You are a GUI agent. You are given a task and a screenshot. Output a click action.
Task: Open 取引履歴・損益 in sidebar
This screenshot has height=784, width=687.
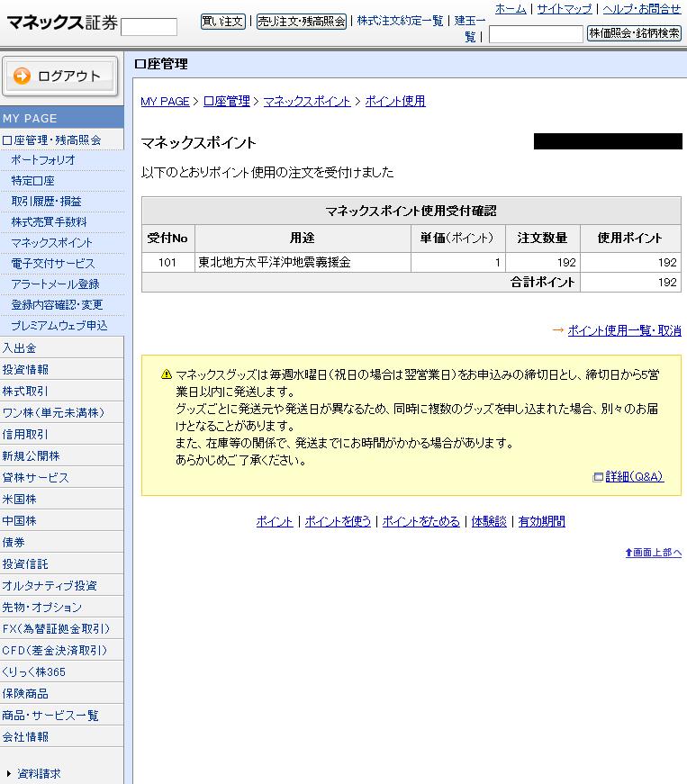point(62,201)
